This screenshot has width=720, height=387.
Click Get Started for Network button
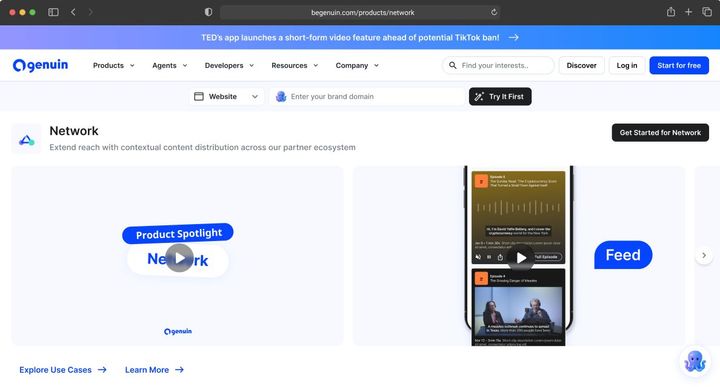pyautogui.click(x=660, y=132)
